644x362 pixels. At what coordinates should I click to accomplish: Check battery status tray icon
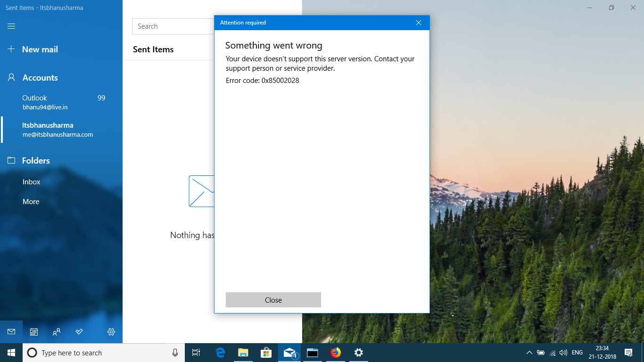click(x=541, y=353)
